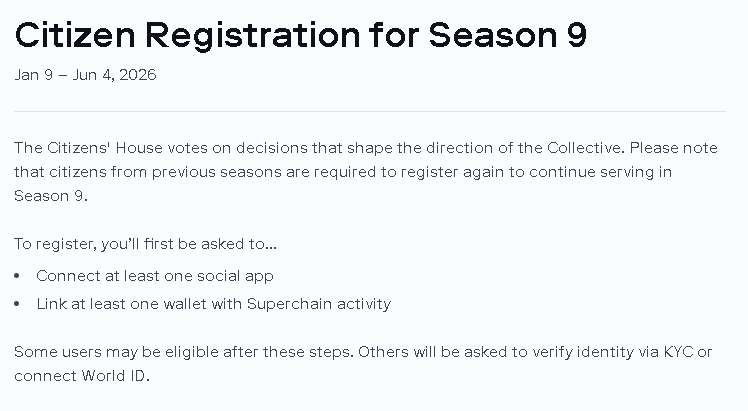Click the horizontal divider below the date
Viewport: 748px width, 411px height.
click(374, 111)
